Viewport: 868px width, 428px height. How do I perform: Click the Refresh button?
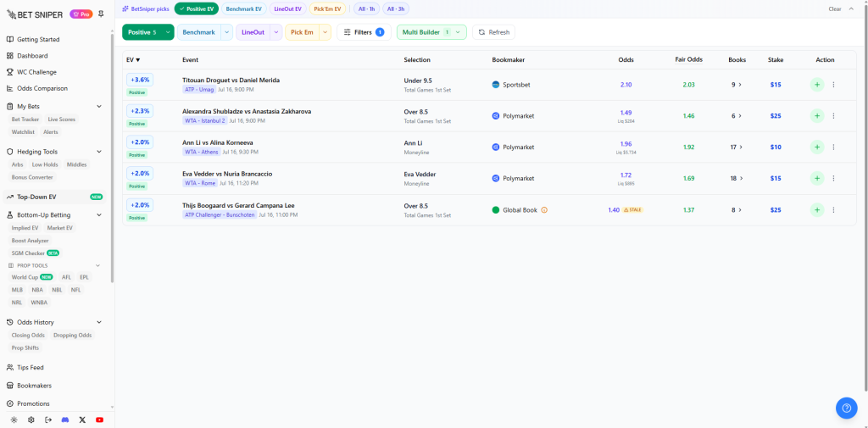(494, 32)
